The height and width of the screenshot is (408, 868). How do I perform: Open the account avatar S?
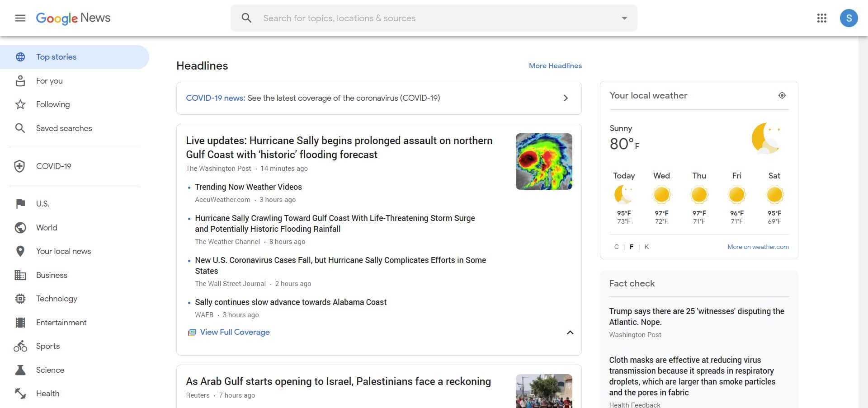[849, 18]
